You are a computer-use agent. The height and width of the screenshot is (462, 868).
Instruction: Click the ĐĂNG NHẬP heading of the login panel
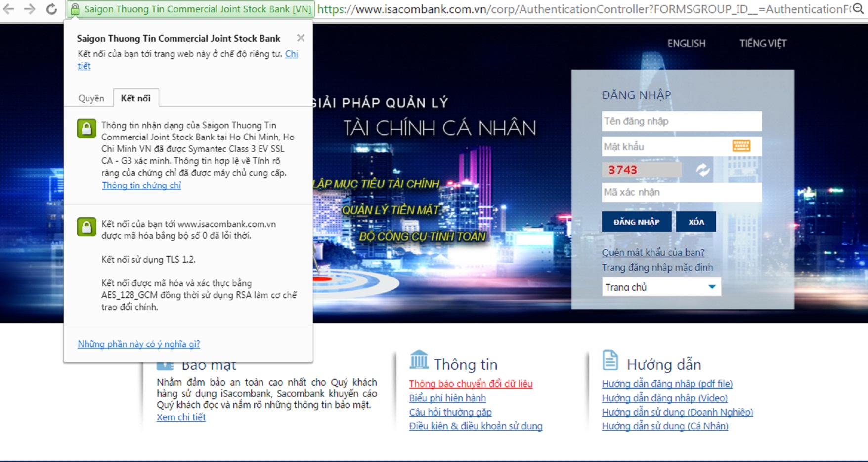(636, 95)
